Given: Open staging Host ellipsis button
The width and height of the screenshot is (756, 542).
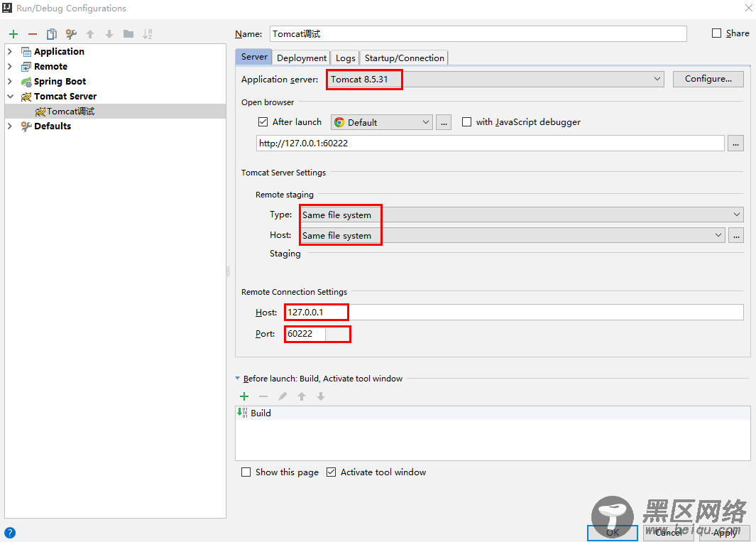Looking at the screenshot, I should (736, 235).
